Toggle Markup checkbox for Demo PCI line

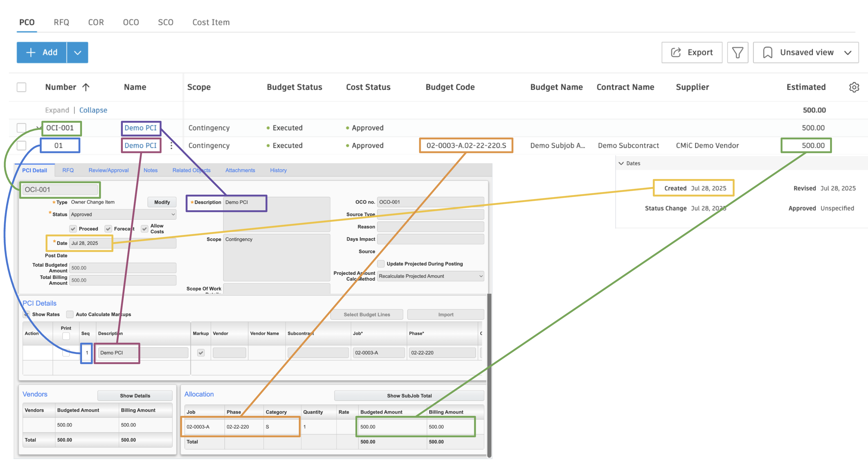tap(201, 352)
